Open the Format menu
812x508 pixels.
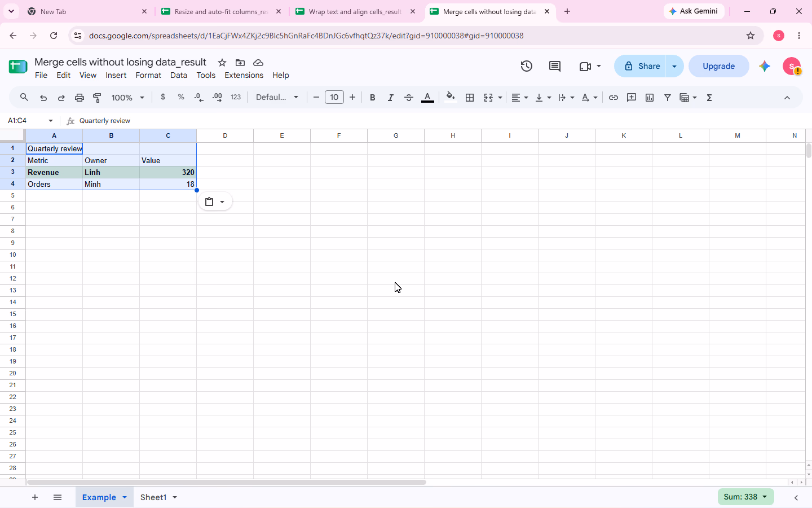point(148,75)
